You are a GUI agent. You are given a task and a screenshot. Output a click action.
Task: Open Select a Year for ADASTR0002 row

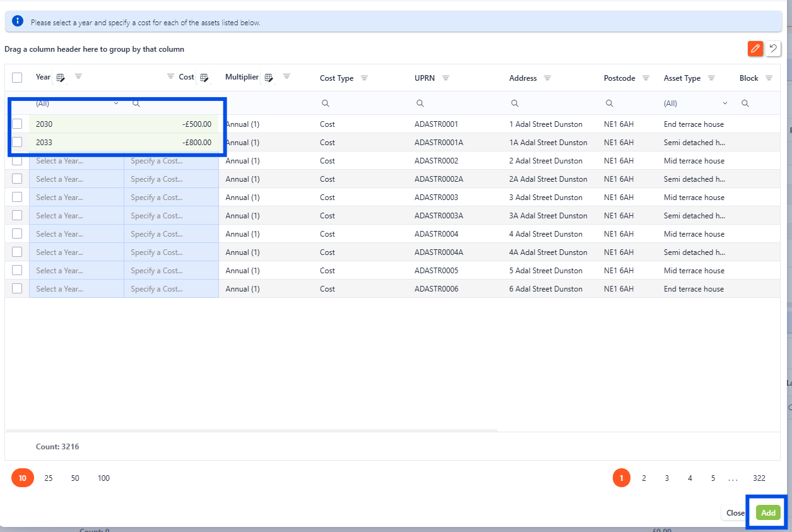(76, 161)
